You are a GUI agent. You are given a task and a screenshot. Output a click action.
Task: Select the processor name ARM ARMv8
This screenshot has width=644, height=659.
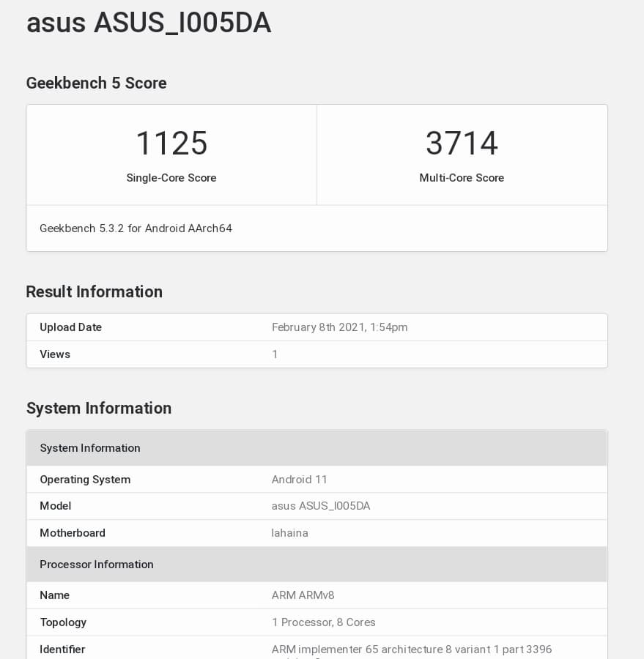303,595
